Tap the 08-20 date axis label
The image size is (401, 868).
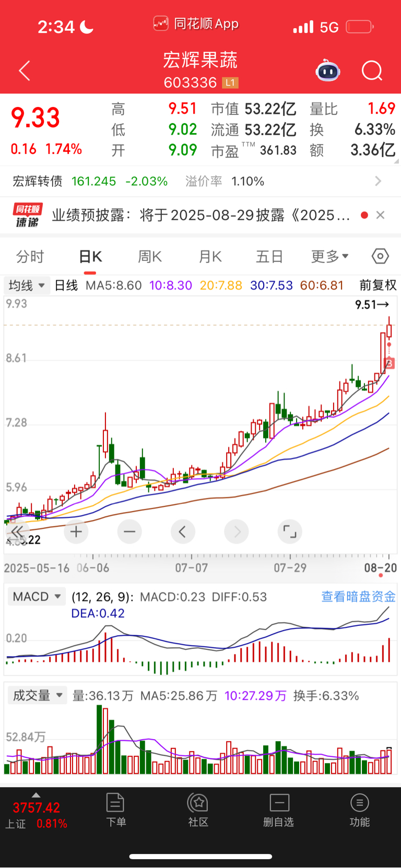coord(381,568)
